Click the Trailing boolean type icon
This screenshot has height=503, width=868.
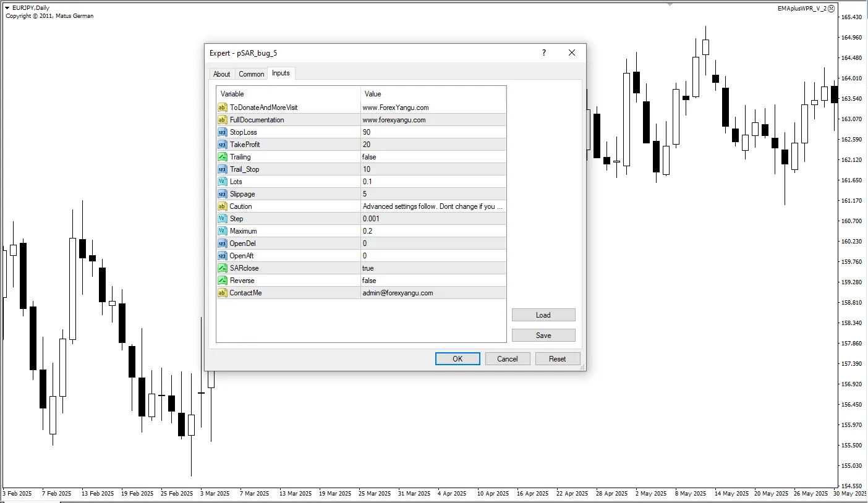[x=222, y=157]
